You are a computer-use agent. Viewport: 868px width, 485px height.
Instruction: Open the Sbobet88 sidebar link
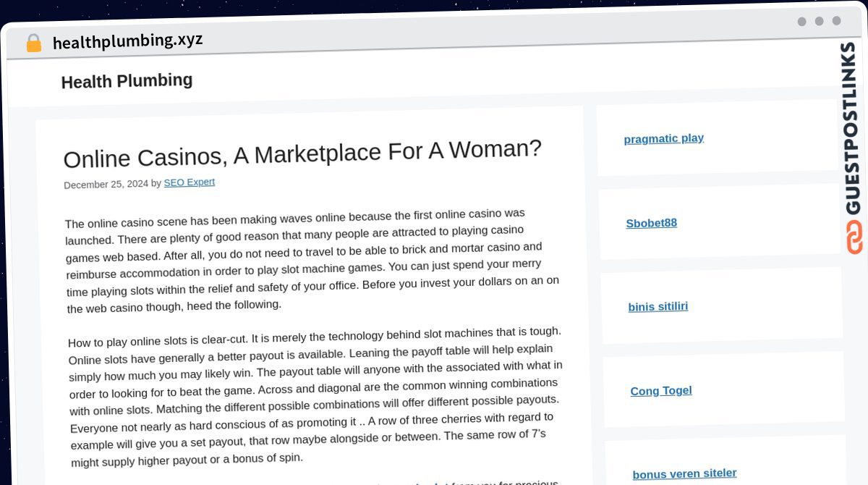pyautogui.click(x=651, y=223)
